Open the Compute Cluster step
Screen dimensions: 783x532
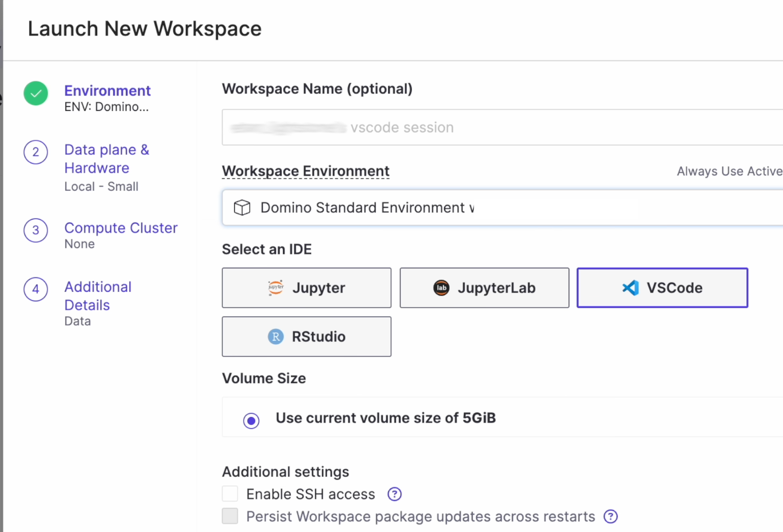[x=121, y=228]
